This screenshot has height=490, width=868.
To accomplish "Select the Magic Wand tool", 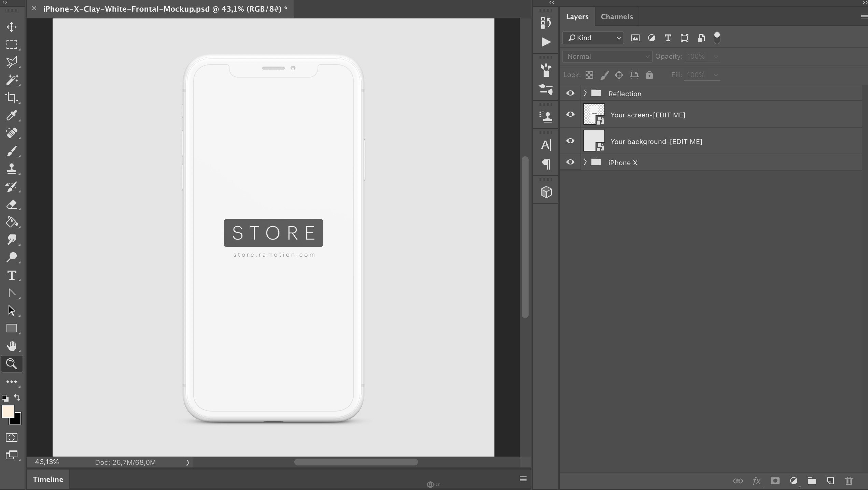I will coord(12,80).
